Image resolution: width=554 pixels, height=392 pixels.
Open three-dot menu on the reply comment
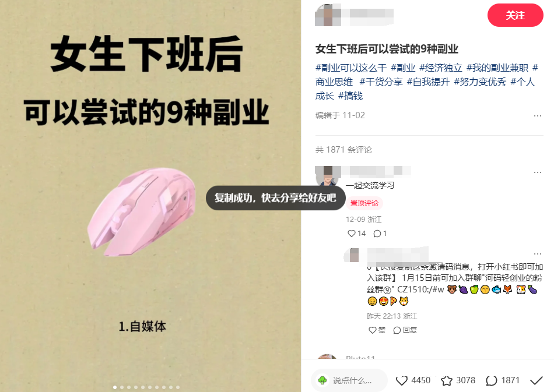click(x=538, y=254)
